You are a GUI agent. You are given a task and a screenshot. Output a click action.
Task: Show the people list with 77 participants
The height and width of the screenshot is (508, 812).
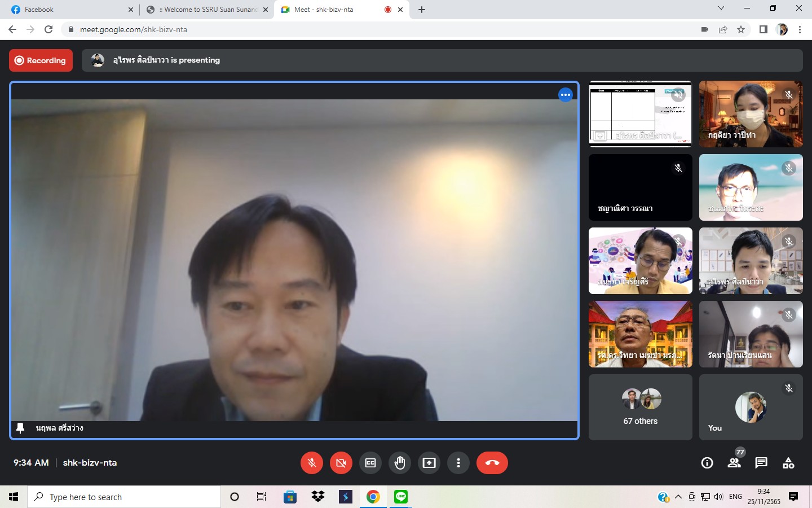click(x=734, y=463)
